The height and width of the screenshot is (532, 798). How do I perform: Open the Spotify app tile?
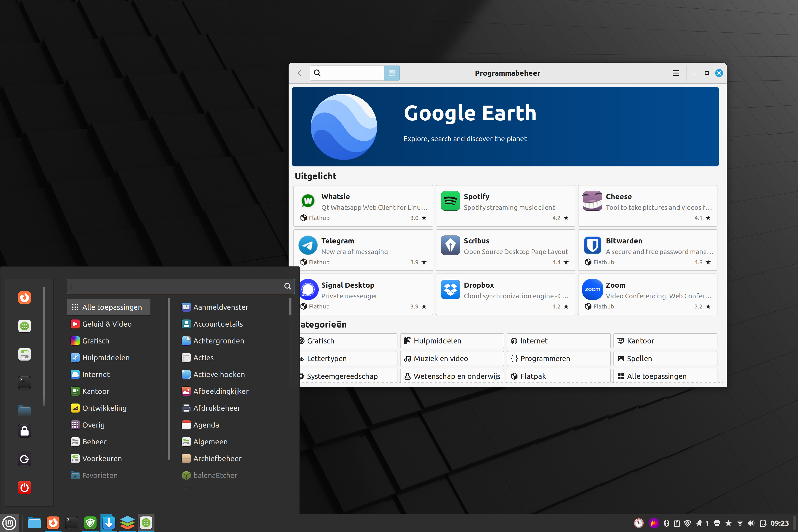(x=505, y=206)
